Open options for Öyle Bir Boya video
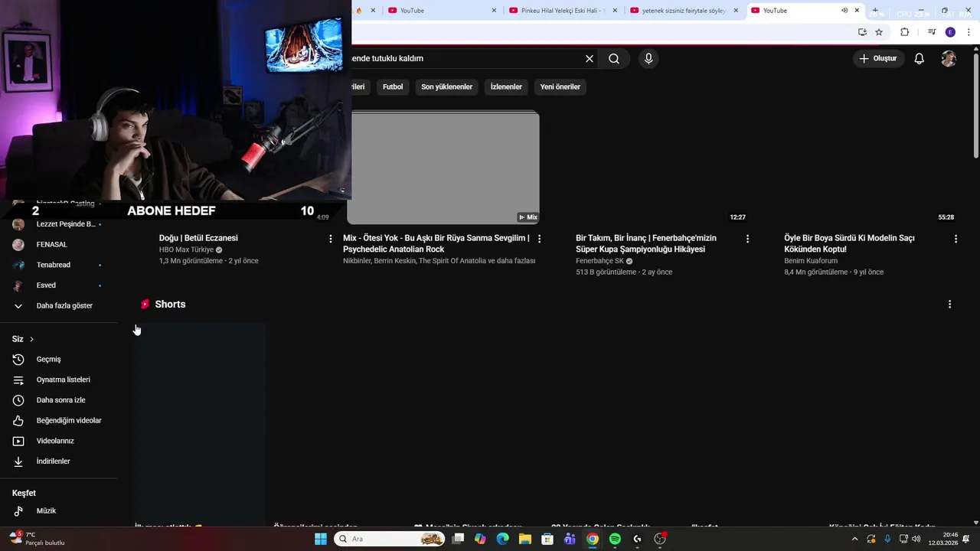 pos(955,239)
